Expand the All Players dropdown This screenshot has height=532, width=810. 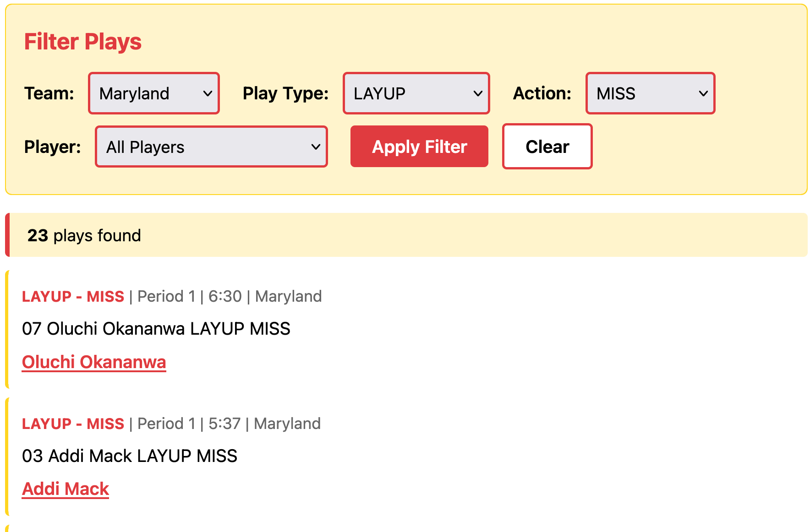[211, 147]
